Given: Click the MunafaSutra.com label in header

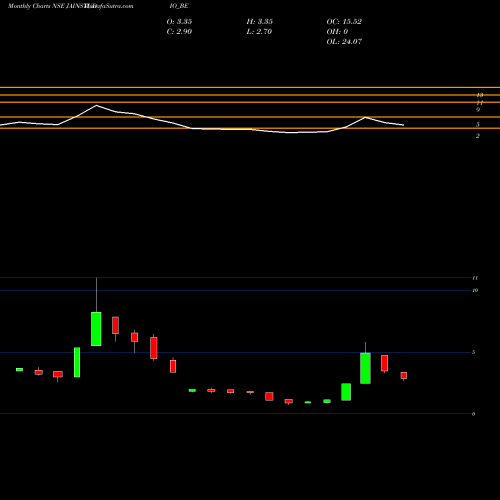Looking at the screenshot, I should click(x=109, y=6).
